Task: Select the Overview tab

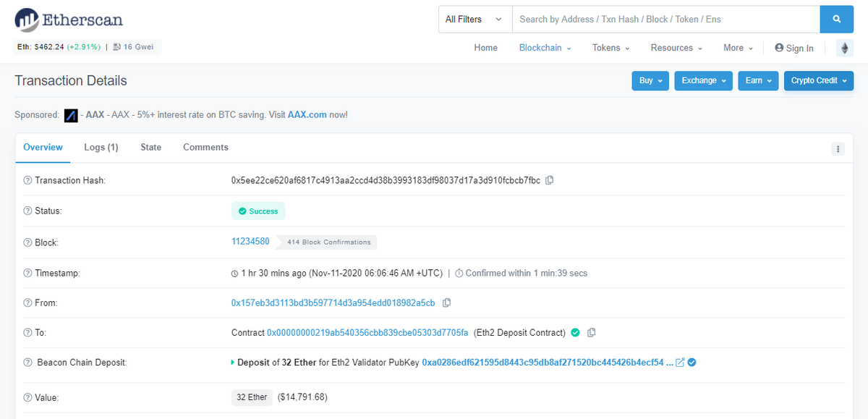Action: pos(43,147)
